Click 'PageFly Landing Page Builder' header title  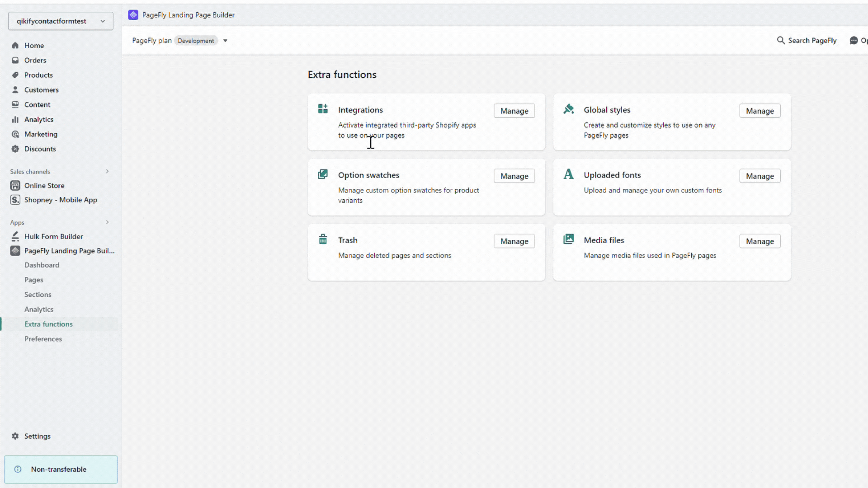(x=188, y=15)
